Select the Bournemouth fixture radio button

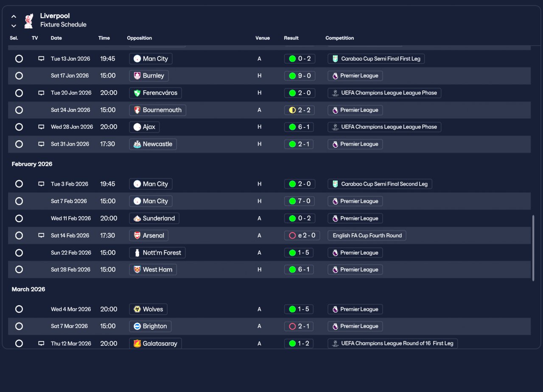pos(19,110)
